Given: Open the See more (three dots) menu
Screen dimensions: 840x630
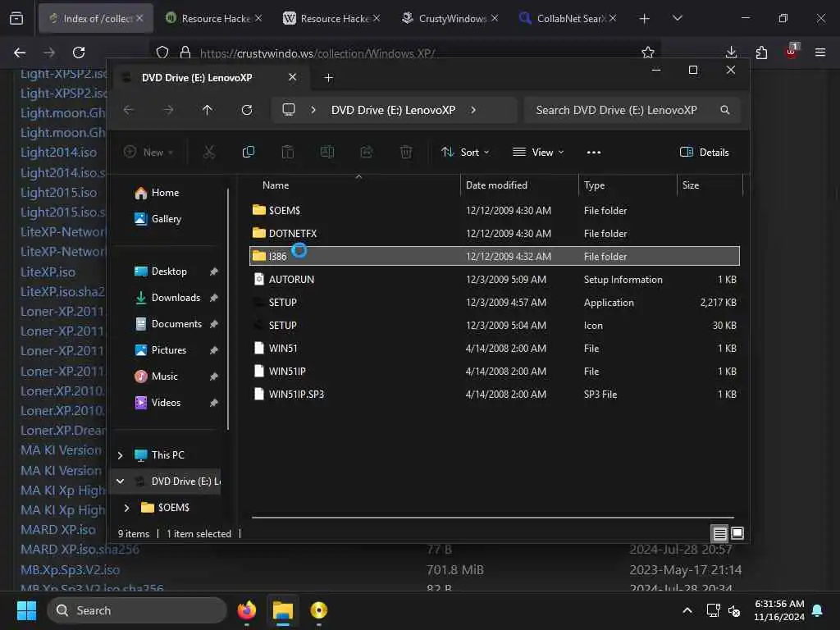Looking at the screenshot, I should (x=594, y=153).
